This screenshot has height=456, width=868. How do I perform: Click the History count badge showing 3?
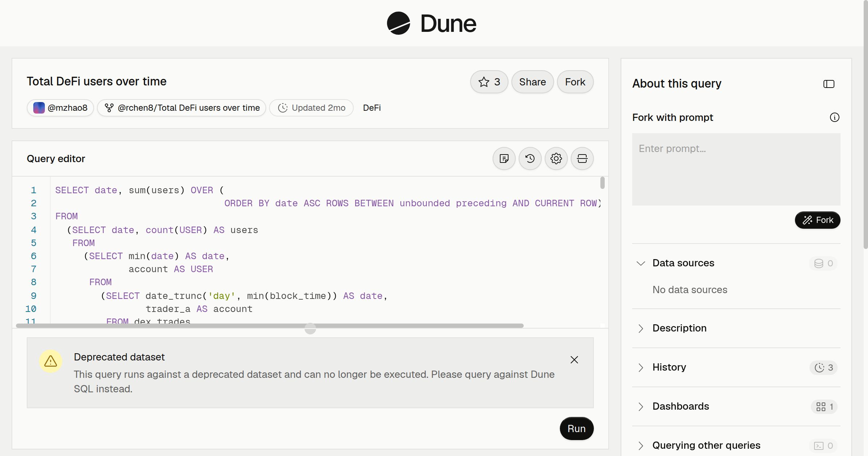tap(824, 367)
